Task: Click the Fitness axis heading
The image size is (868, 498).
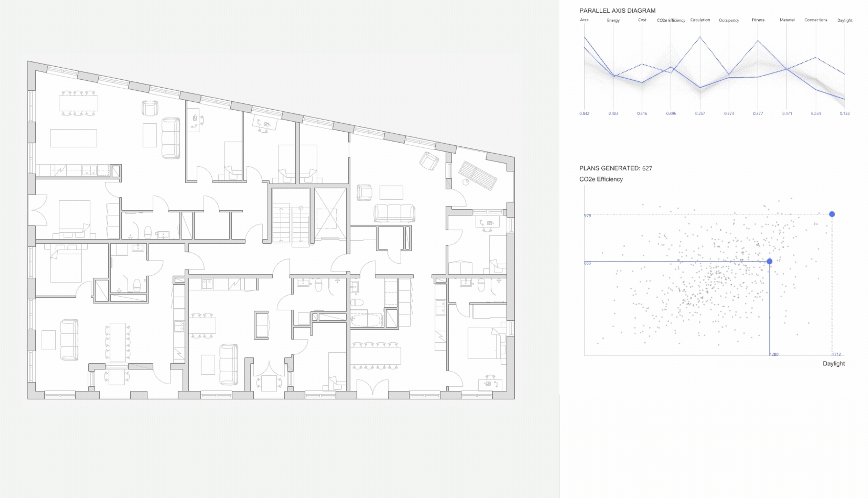Action: [x=758, y=20]
